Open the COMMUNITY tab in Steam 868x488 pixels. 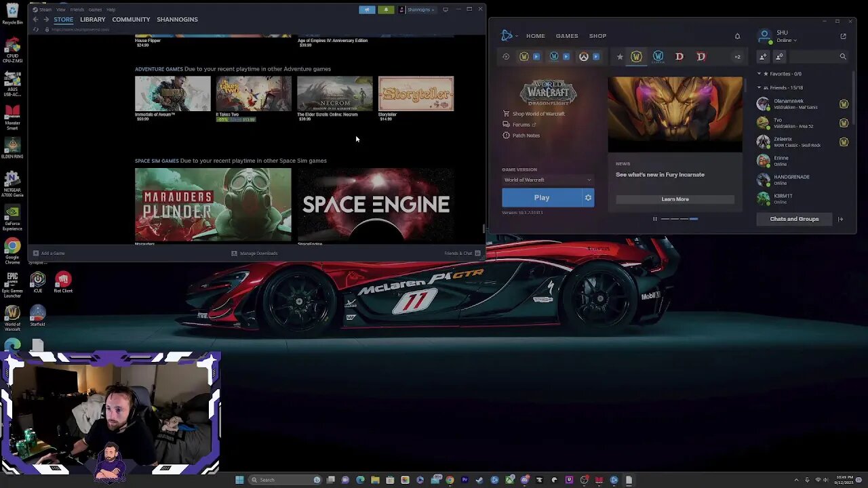131,20
